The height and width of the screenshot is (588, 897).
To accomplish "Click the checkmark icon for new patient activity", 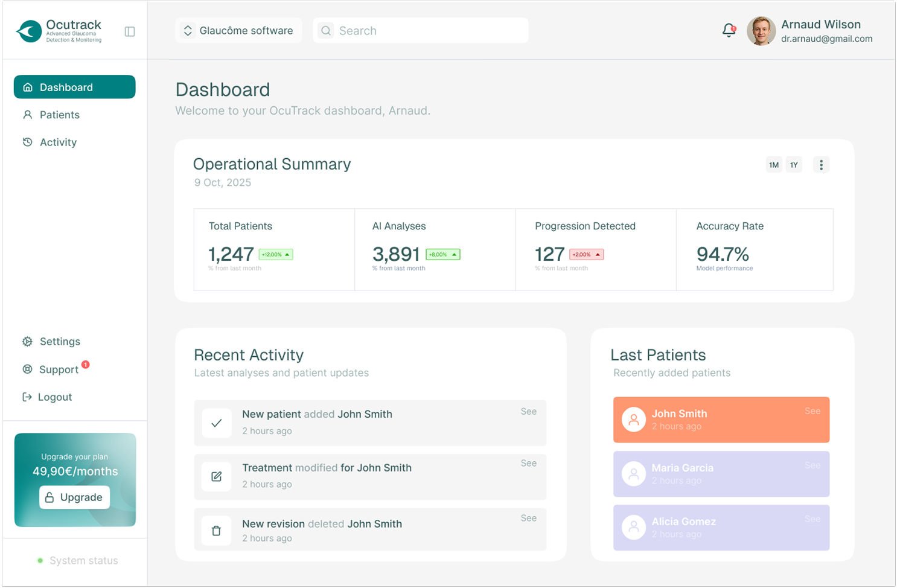I will click(x=217, y=423).
